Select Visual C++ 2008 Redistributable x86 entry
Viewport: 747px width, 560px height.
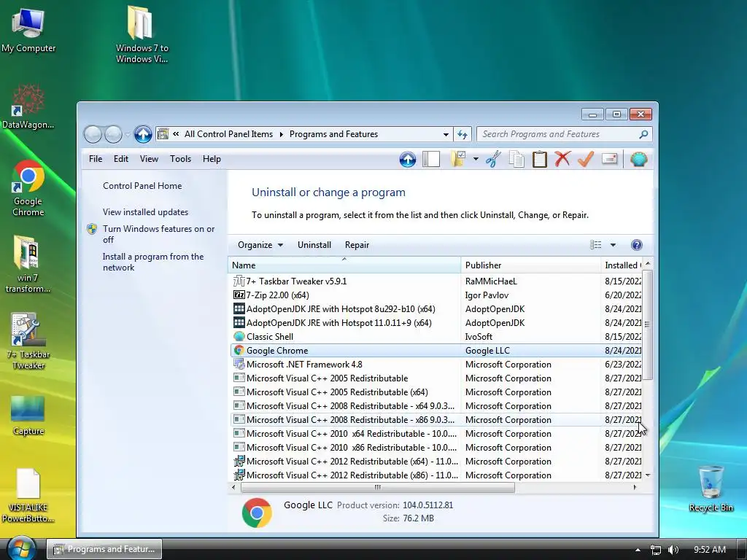(436, 419)
